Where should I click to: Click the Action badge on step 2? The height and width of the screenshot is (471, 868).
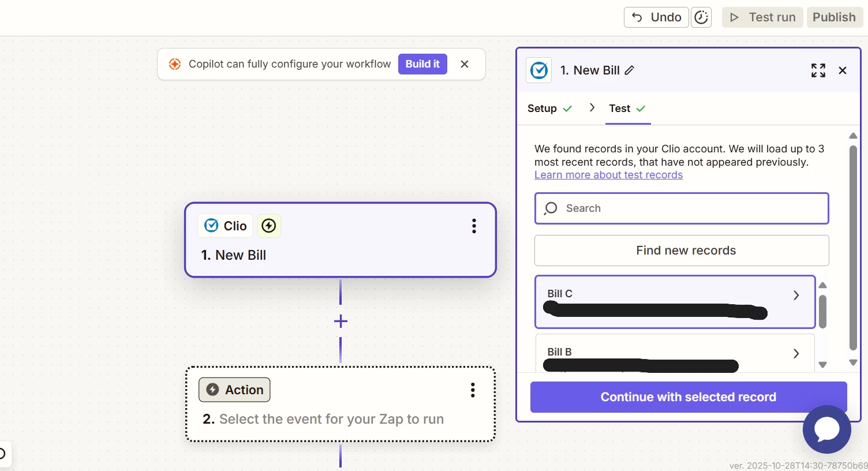click(234, 390)
